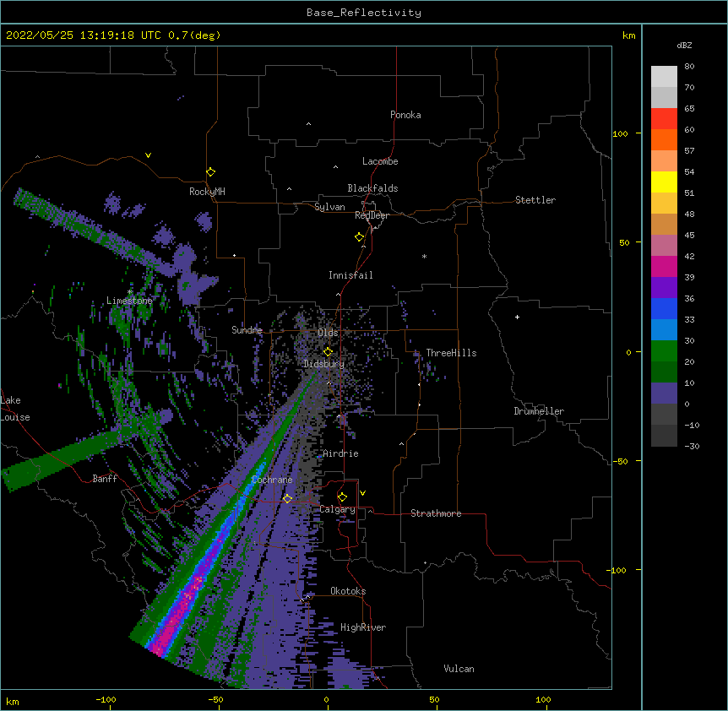Pick the magenta 42 dBZ legend swatch
Viewport: 728px width, 711px height.
click(664, 266)
